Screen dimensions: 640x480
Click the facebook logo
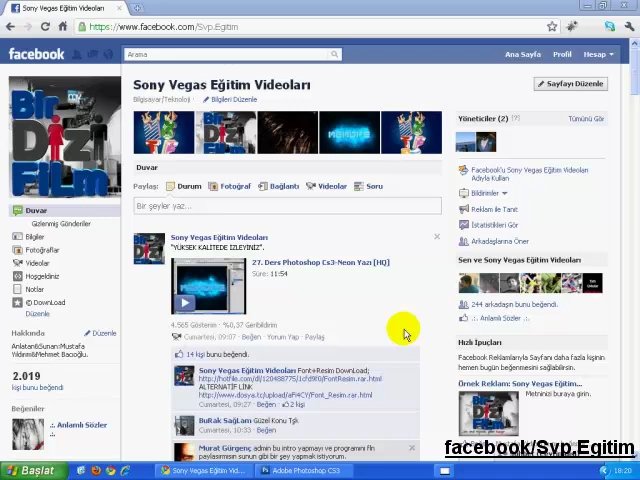pos(36,54)
